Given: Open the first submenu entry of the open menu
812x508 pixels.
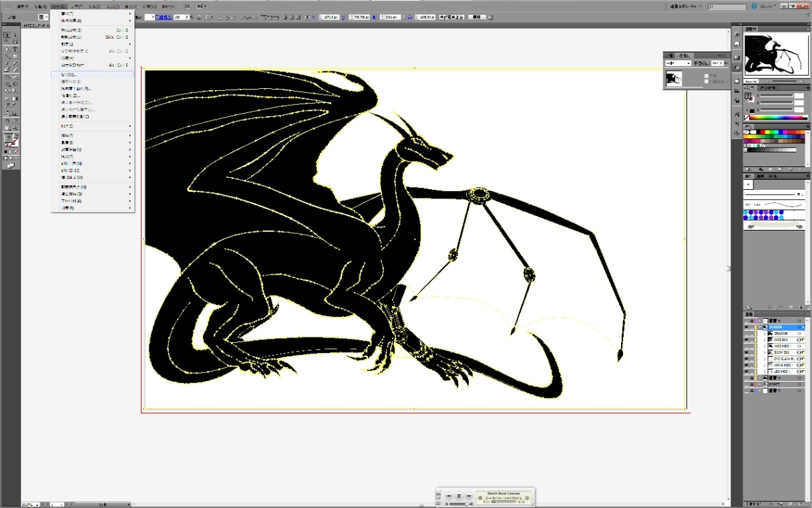Looking at the screenshot, I should point(92,13).
